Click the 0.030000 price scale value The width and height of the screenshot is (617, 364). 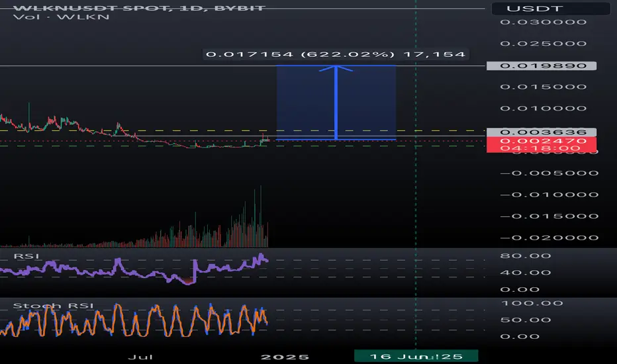[544, 22]
